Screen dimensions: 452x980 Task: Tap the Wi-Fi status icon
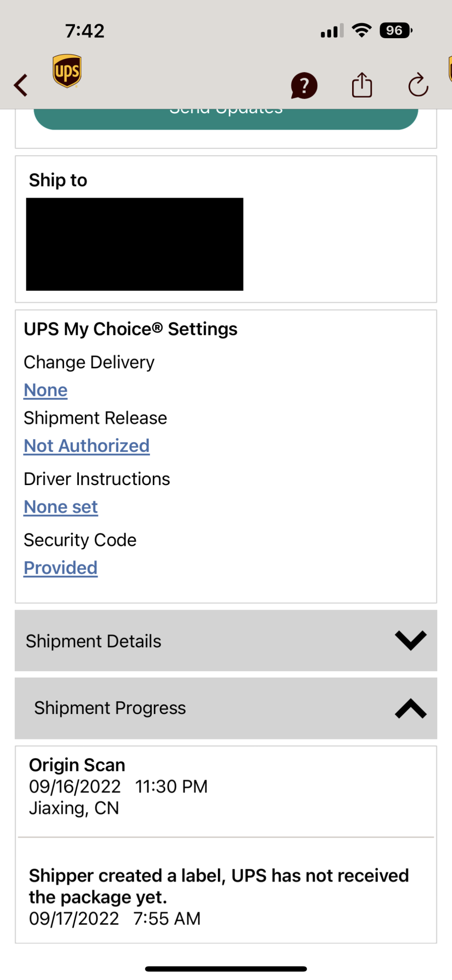coord(362,31)
